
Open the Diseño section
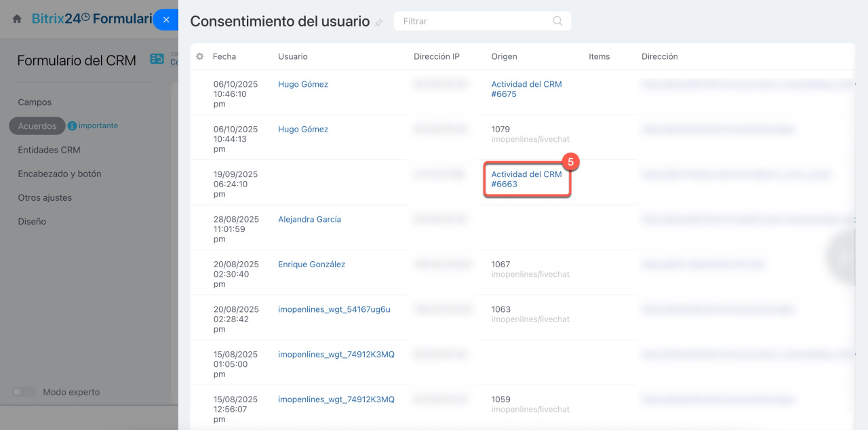point(32,222)
